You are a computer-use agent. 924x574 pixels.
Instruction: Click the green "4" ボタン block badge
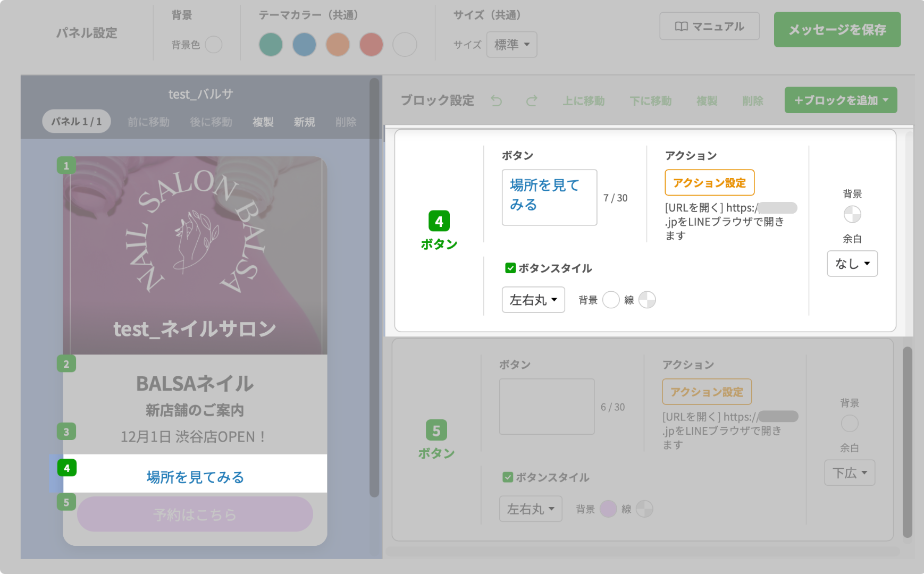[439, 222]
